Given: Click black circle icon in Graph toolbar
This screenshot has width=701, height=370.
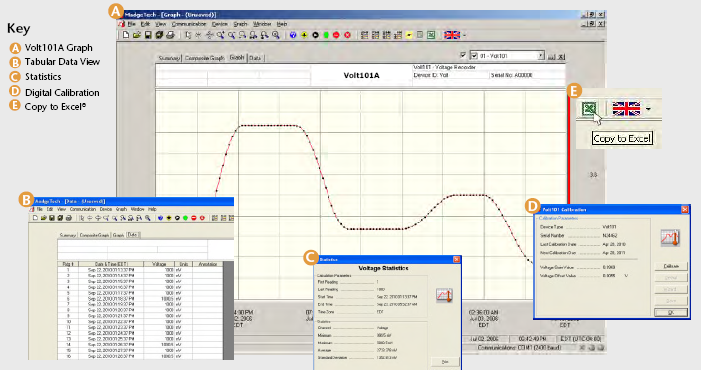Looking at the screenshot, I should pyautogui.click(x=315, y=35).
